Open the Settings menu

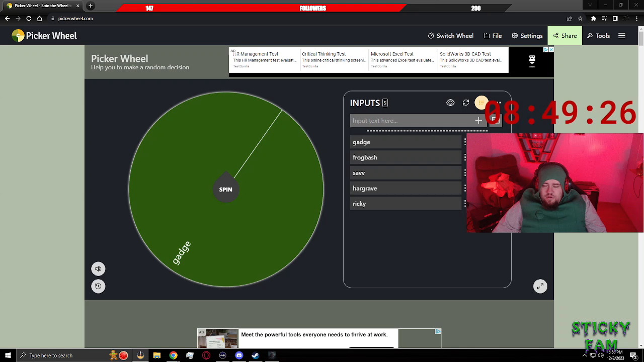pyautogui.click(x=527, y=36)
